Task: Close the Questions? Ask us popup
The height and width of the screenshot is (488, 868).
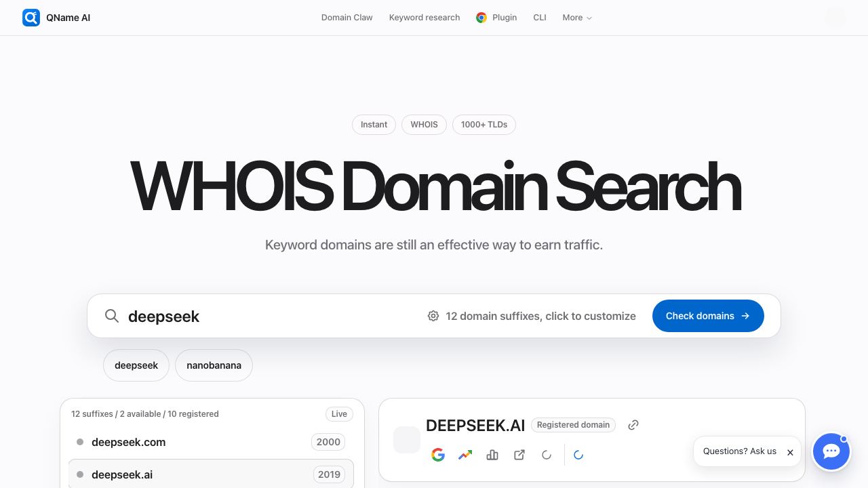Action: click(790, 452)
